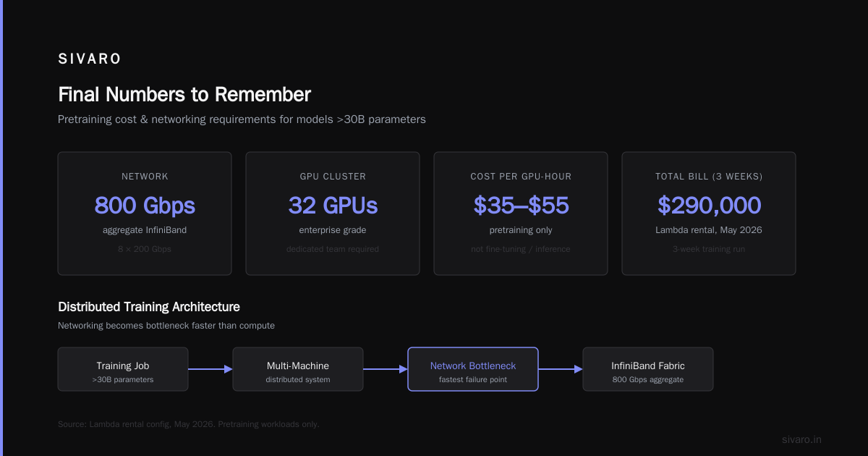Click arrow pointing into Network Bottleneck node

pyautogui.click(x=386, y=369)
